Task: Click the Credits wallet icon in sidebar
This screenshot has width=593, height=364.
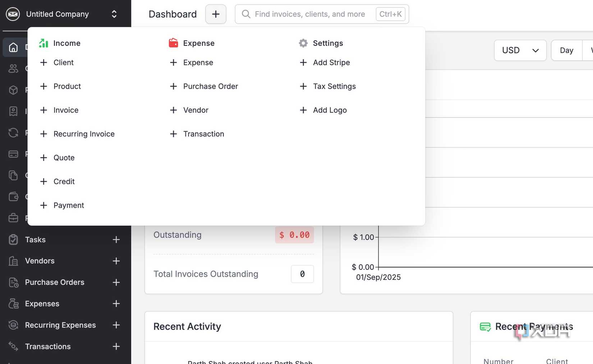Action: (13, 197)
